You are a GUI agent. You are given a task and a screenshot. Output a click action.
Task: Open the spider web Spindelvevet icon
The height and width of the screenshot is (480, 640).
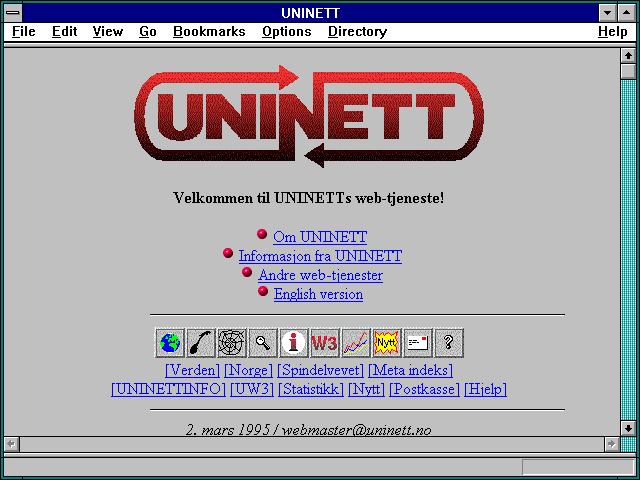232,342
